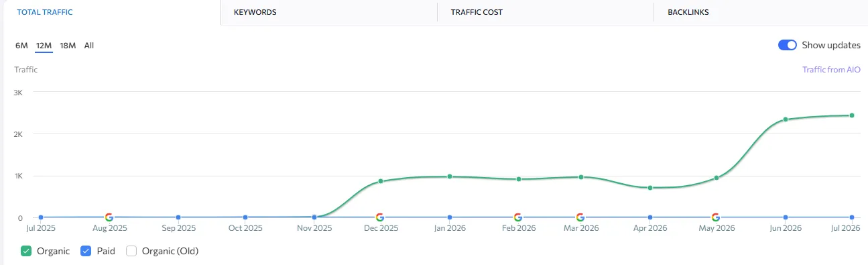
Task: Click the Mar 2026 axis label
Action: click(x=580, y=228)
